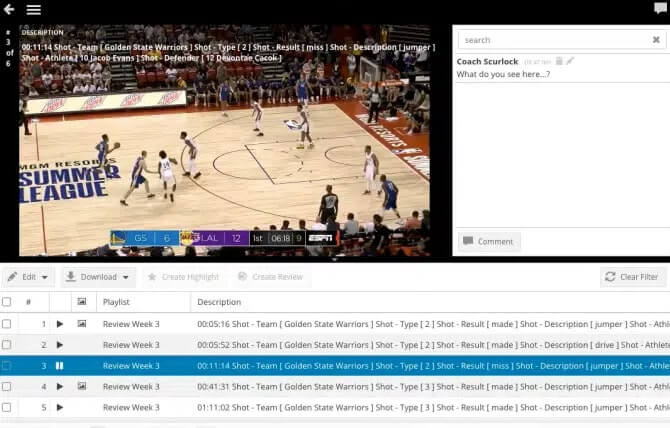Check the box for row 2
This screenshot has height=428, width=670.
click(6, 345)
